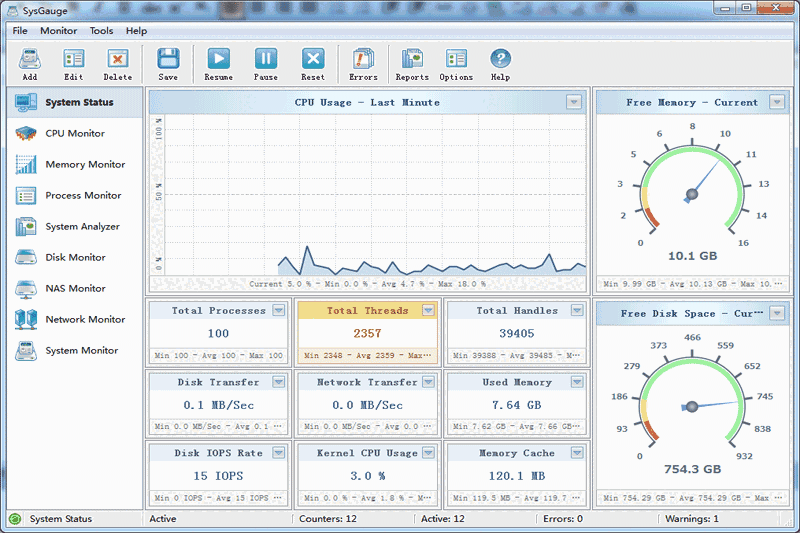Click the Help question mark icon
The image size is (800, 533).
(x=500, y=60)
